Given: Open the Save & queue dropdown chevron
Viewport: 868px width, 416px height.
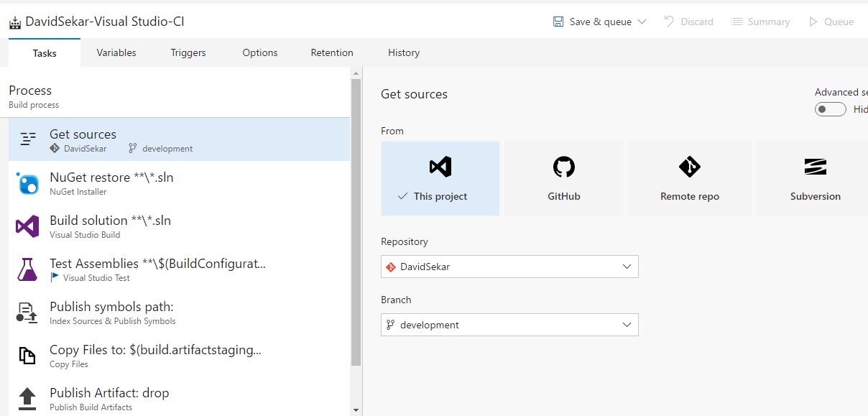Looking at the screenshot, I should click(x=642, y=22).
